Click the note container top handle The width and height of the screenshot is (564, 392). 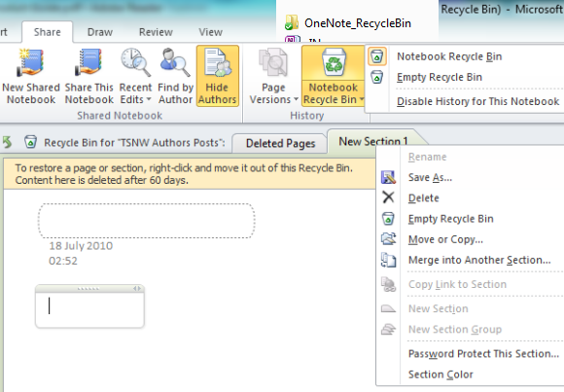coord(88,289)
